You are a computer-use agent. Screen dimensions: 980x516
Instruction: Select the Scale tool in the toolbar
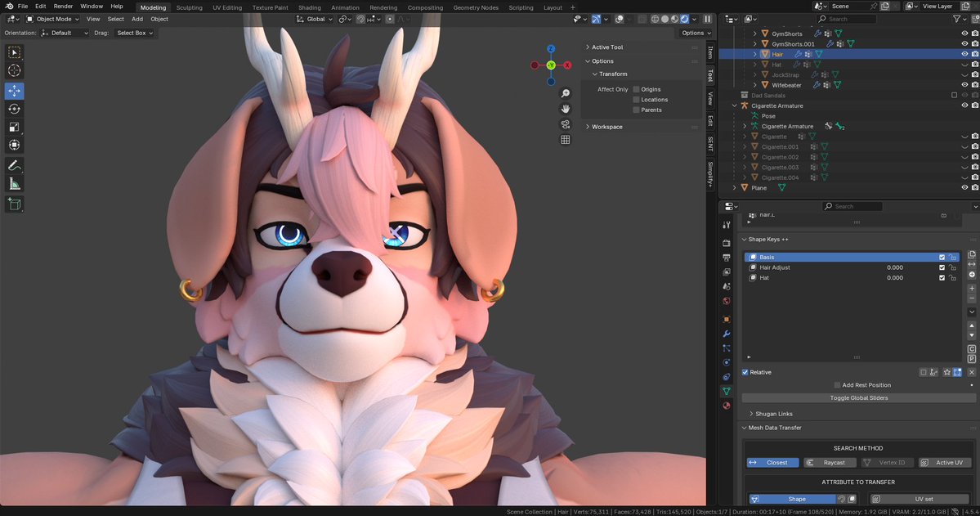point(14,127)
